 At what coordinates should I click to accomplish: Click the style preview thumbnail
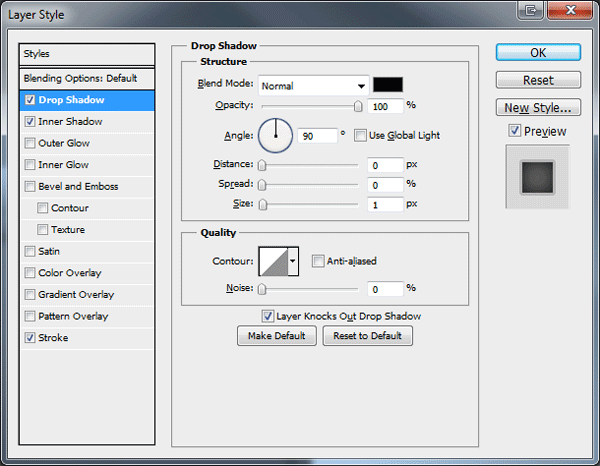click(x=538, y=177)
